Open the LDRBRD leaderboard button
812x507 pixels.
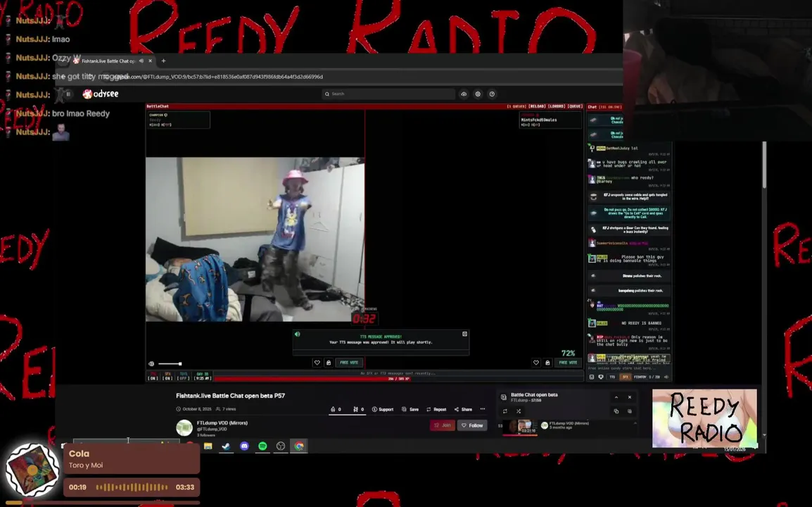[556, 106]
